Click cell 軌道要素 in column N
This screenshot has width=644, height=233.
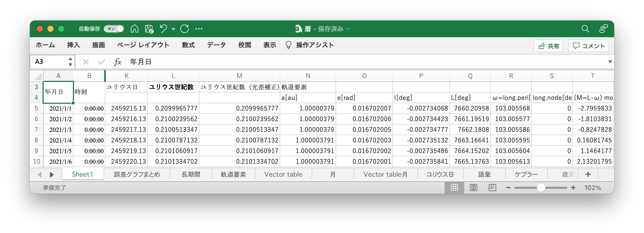tap(308, 87)
